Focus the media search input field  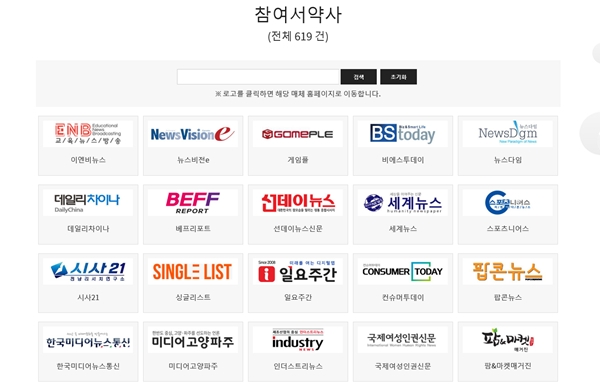258,77
